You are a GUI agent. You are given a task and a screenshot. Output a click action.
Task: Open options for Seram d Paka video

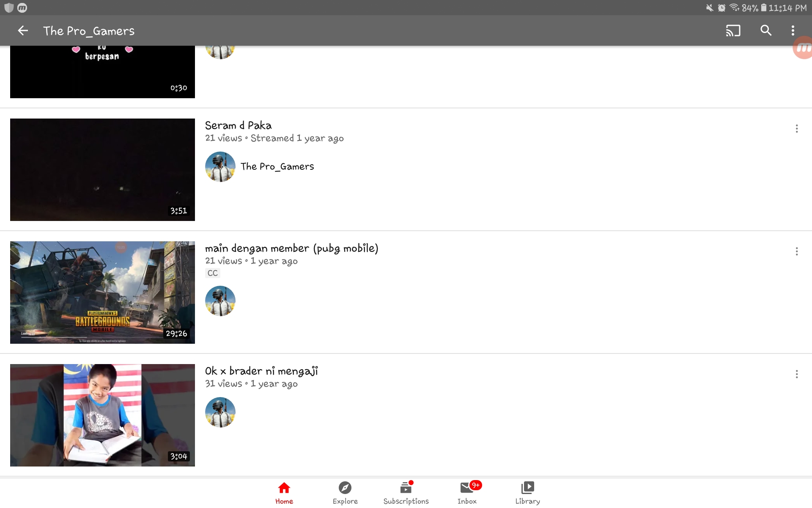point(797,129)
